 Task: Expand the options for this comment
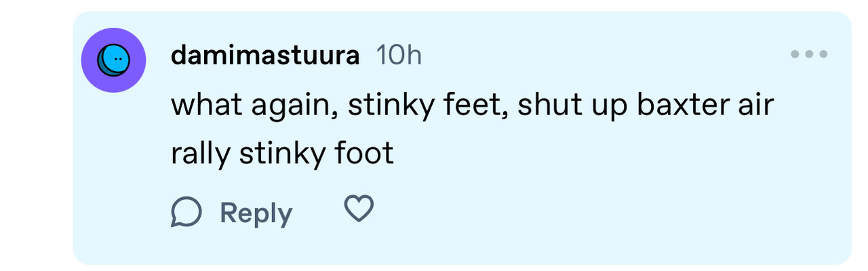[x=809, y=54]
